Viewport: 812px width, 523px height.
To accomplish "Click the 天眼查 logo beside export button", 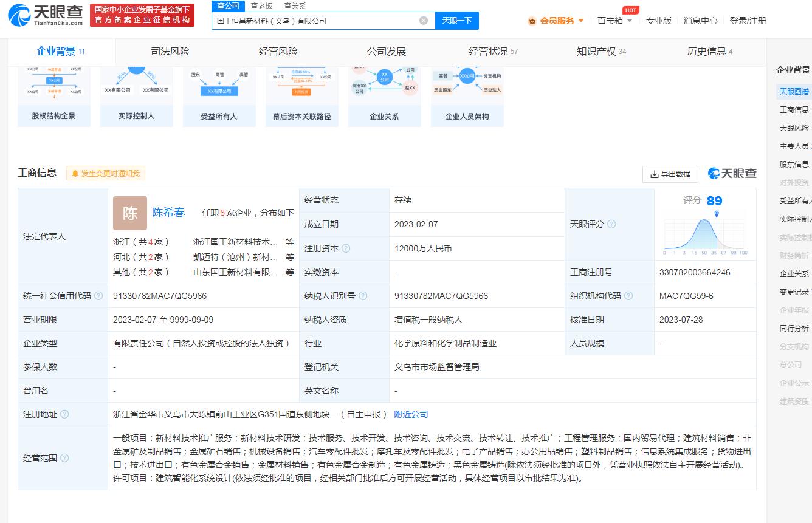I will click(x=732, y=174).
